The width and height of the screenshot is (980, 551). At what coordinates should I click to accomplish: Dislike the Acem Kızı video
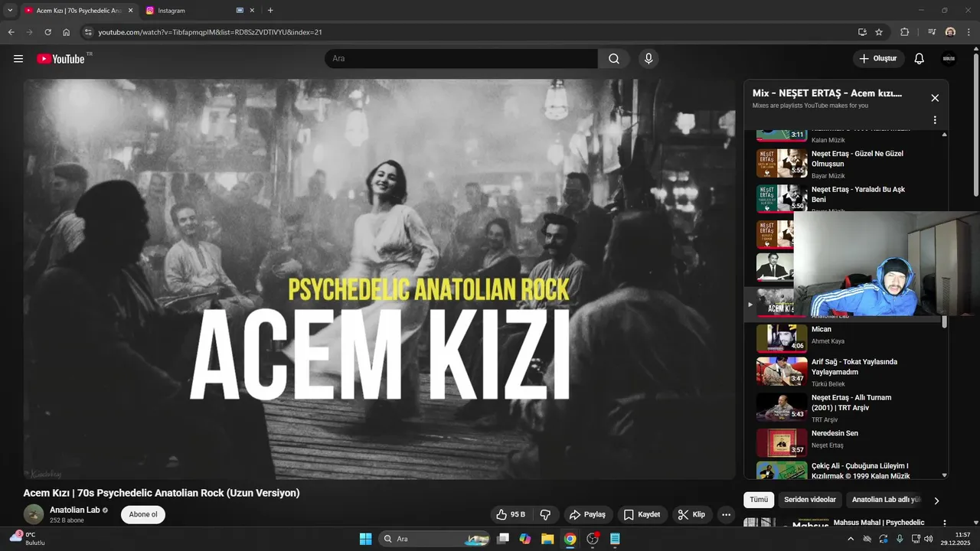pos(545,514)
